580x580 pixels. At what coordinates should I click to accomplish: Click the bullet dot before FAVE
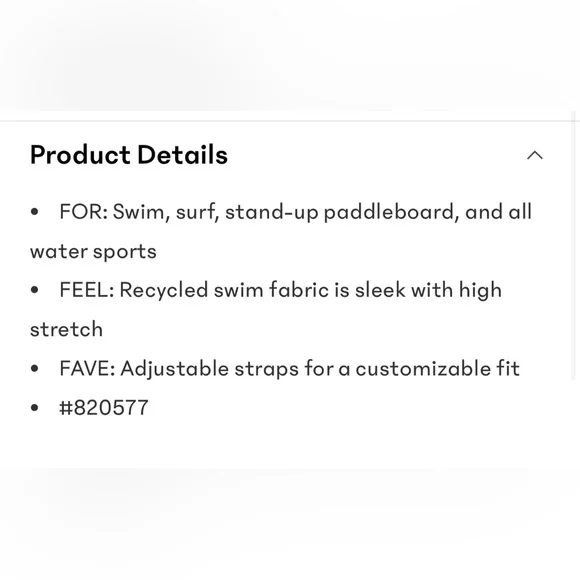[x=35, y=368]
